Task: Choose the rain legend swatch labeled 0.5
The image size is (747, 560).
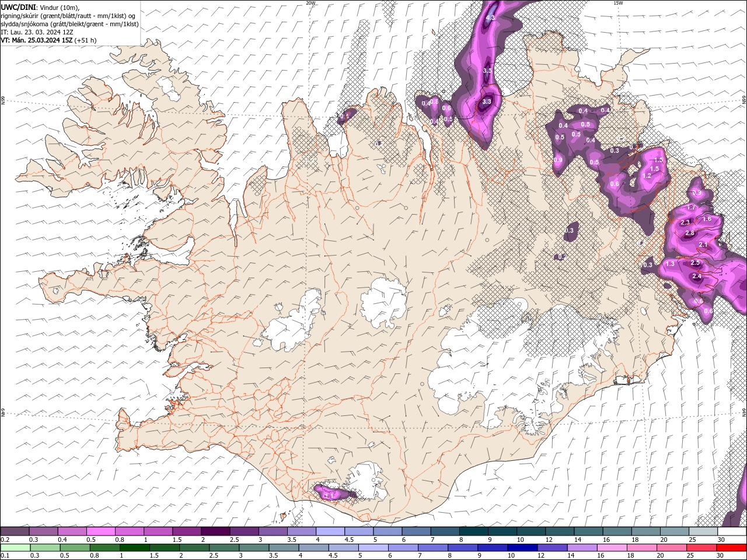Action: click(75, 548)
